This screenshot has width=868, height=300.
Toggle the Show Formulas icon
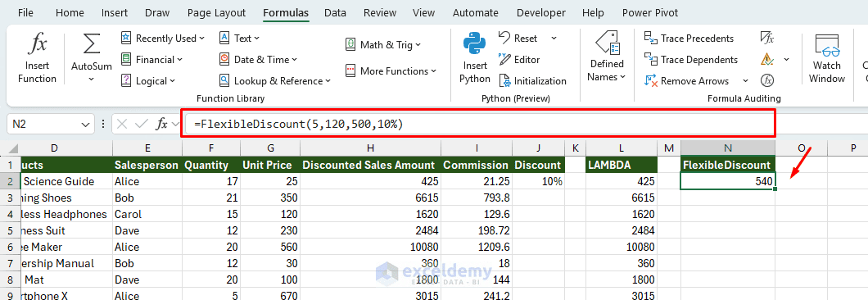[x=766, y=39]
